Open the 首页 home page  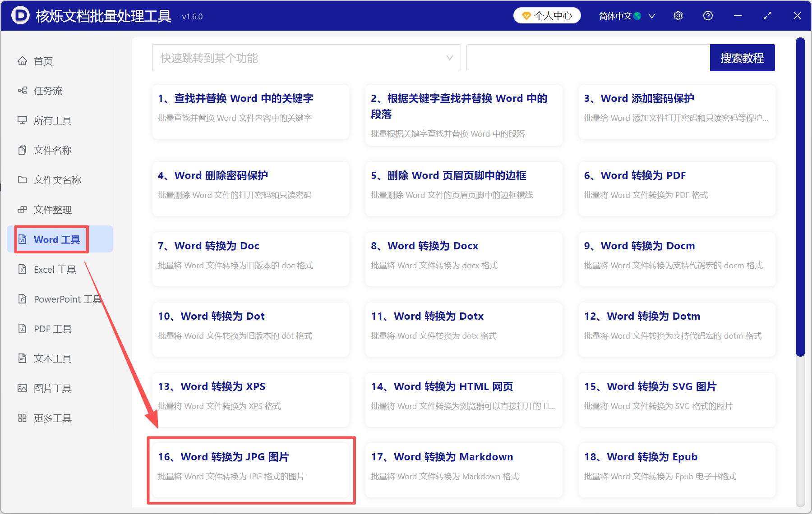pyautogui.click(x=43, y=61)
